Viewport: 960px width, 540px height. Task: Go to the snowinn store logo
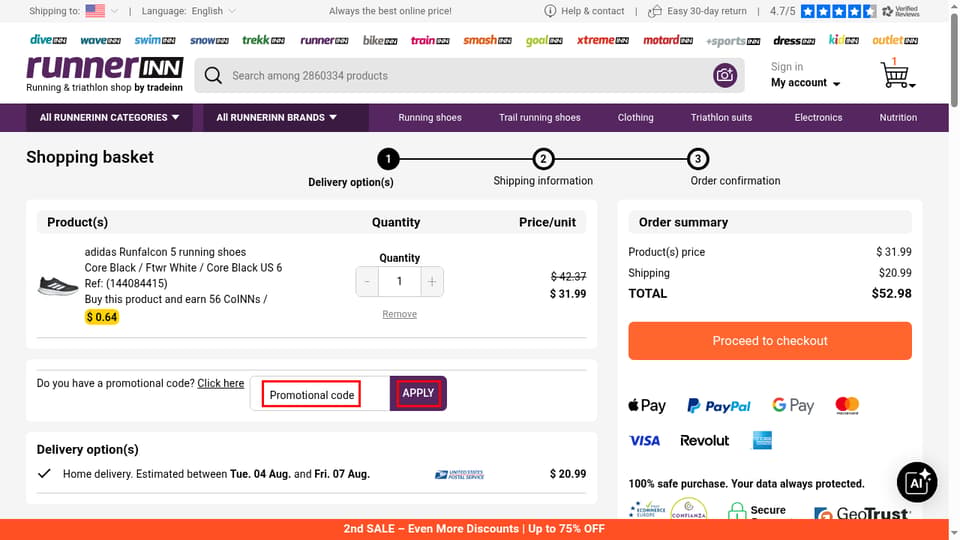(x=209, y=40)
